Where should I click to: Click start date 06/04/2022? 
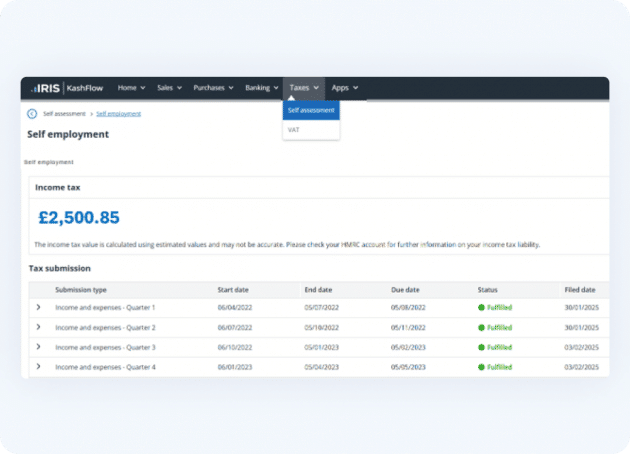[x=235, y=307]
